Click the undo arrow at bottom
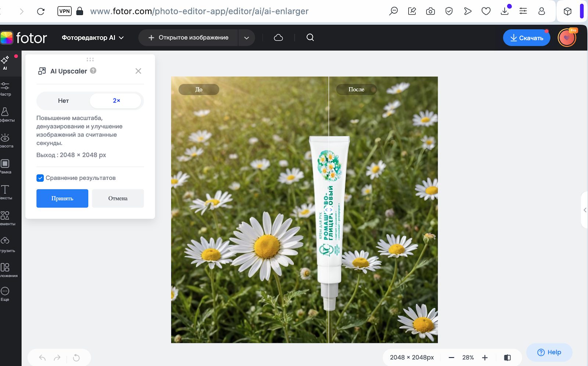The height and width of the screenshot is (366, 588). pos(42,358)
